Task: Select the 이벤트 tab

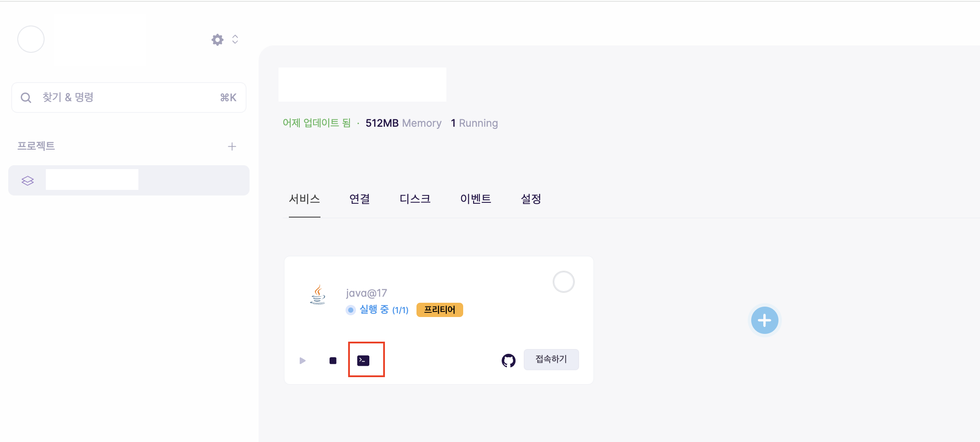Action: (476, 199)
